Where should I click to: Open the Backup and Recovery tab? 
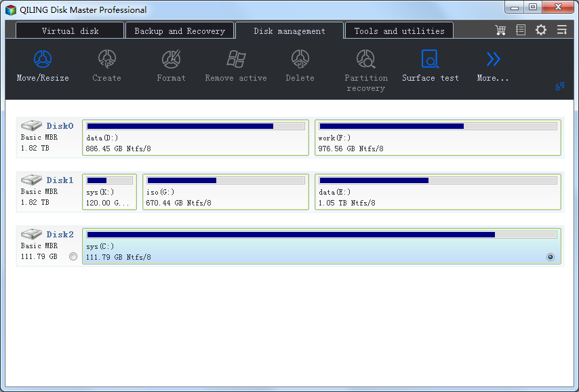(x=180, y=31)
